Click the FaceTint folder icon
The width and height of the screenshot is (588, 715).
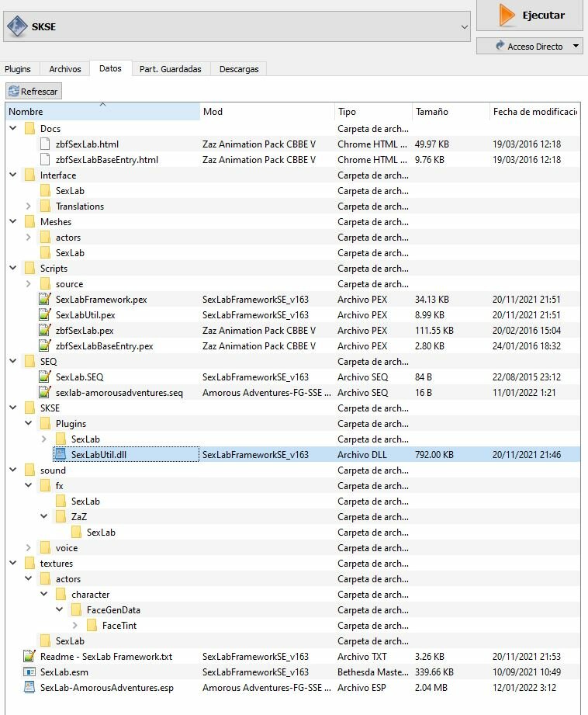92,625
